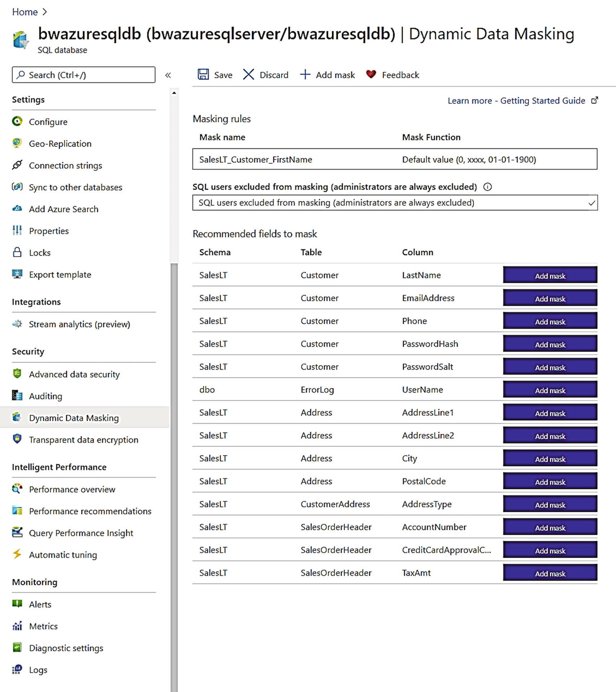Click the Discard toolbar label
This screenshot has height=692, width=616.
click(274, 75)
